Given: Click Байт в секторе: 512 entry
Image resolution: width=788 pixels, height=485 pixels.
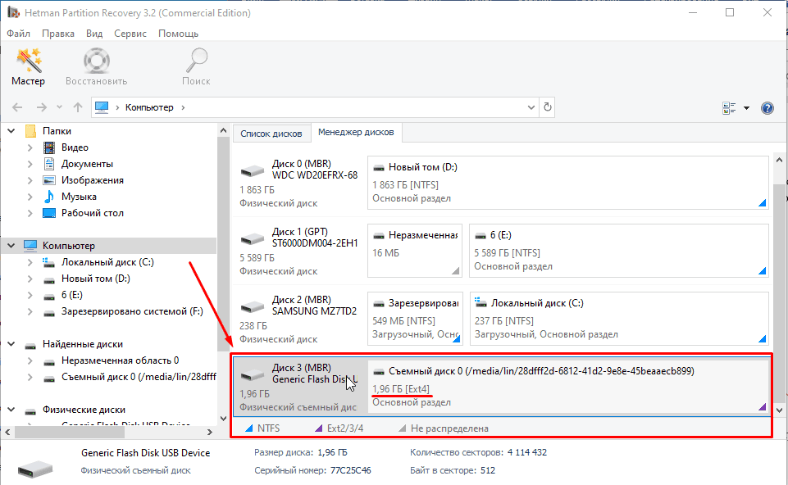Looking at the screenshot, I should pos(452,471).
